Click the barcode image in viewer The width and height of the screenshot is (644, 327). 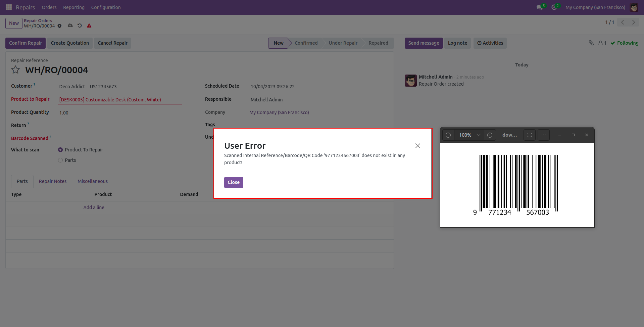[517, 185]
